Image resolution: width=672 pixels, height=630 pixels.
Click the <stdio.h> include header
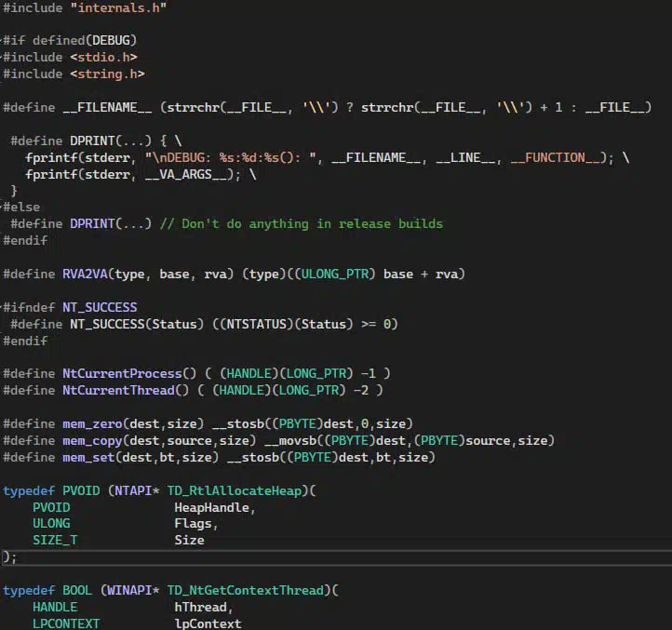pos(103,57)
